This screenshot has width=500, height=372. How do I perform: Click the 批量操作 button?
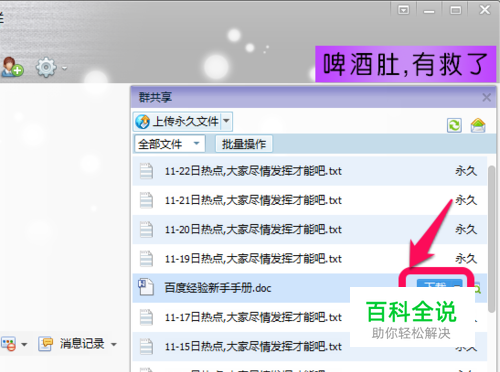click(x=244, y=144)
